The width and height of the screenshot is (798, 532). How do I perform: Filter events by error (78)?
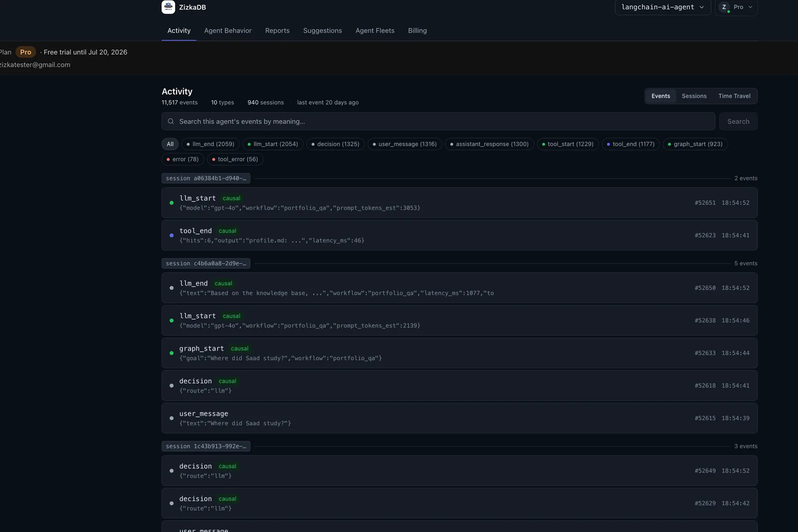[183, 160]
